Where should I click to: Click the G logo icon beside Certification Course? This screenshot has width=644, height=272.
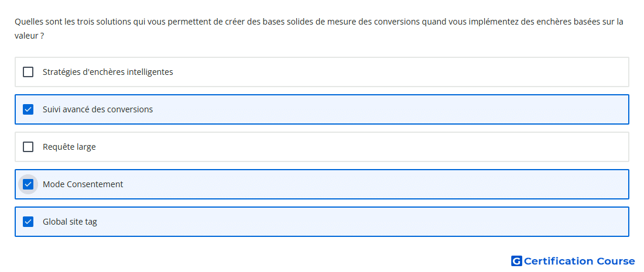[516, 261]
